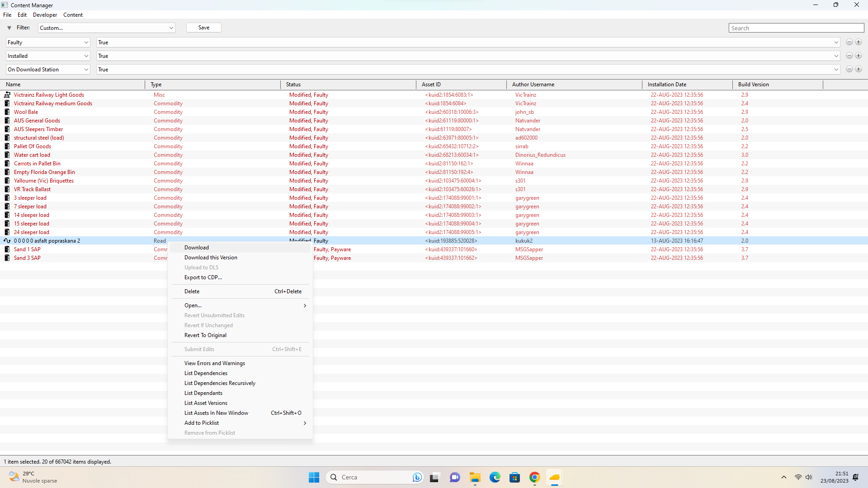Open the chat app from the taskbar

click(x=455, y=477)
